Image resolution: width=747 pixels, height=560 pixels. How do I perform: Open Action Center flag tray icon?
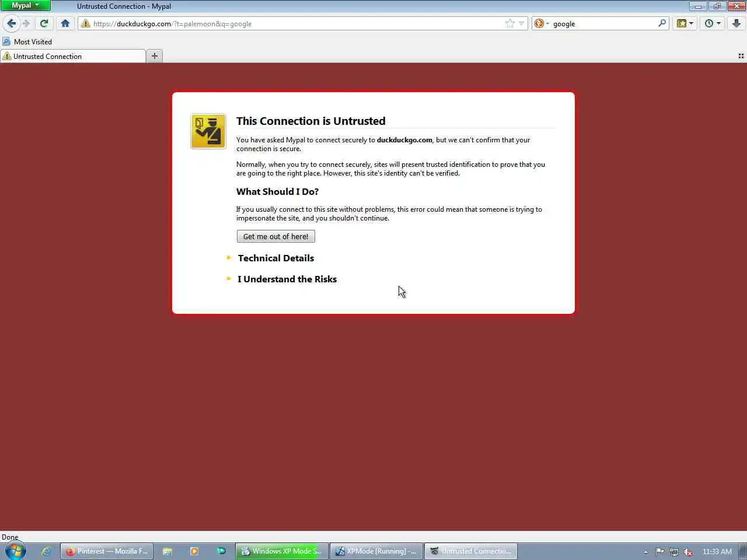pos(659,551)
